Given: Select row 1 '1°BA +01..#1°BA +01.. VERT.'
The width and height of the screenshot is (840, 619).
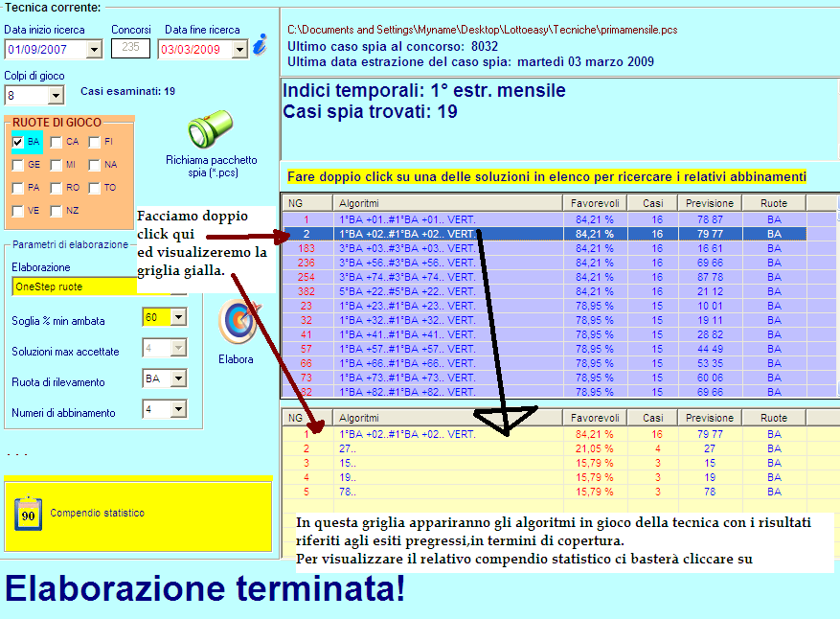Looking at the screenshot, I should (x=544, y=219).
